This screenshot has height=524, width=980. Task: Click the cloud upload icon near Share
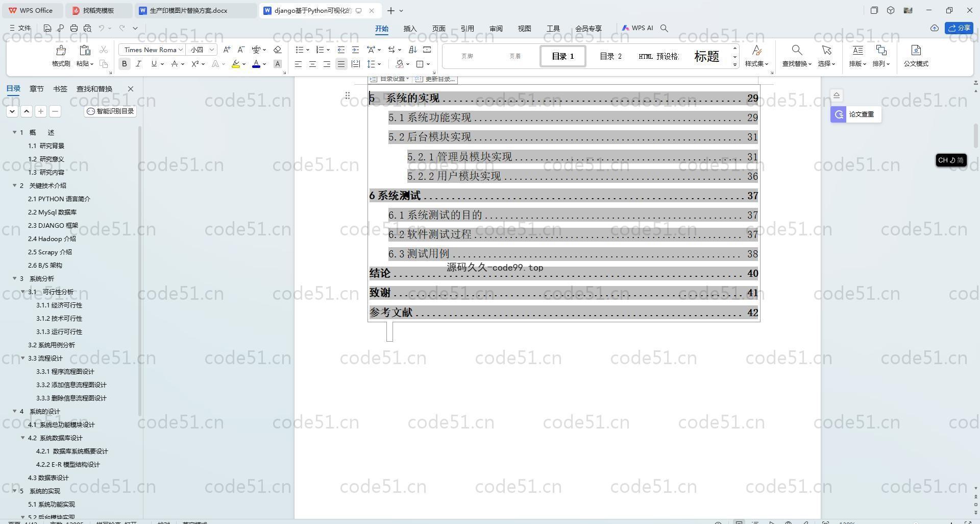[935, 28]
